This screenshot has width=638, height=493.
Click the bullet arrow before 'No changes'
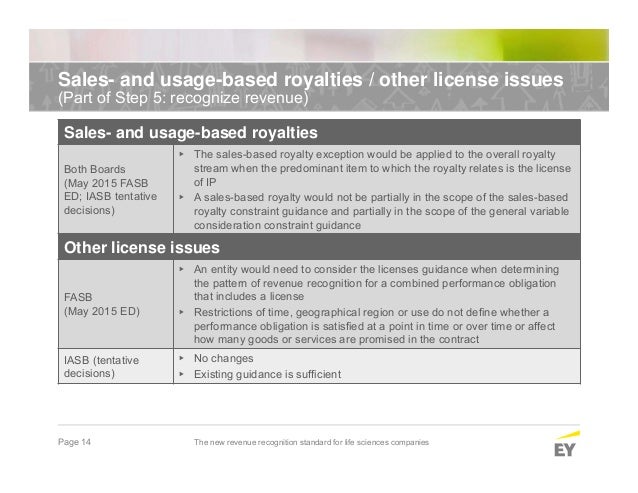tap(181, 358)
